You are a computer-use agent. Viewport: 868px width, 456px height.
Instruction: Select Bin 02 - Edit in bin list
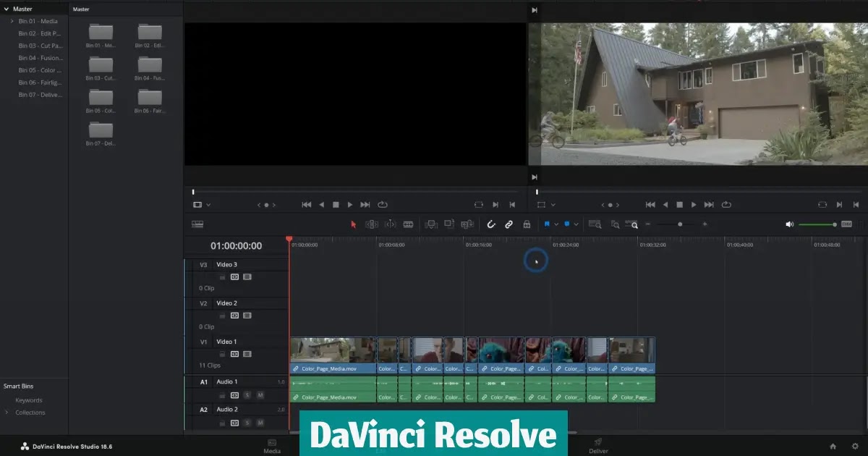click(x=40, y=33)
